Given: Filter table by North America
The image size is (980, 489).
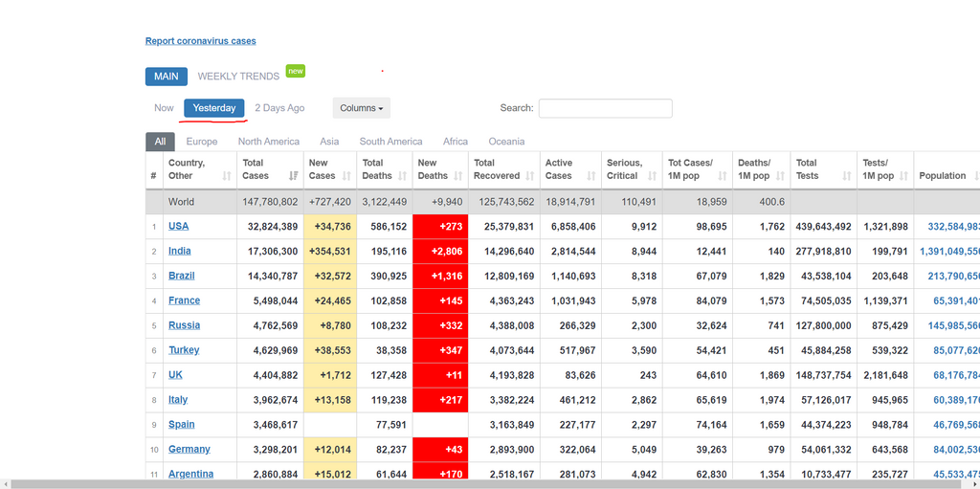Looking at the screenshot, I should click(x=268, y=142).
